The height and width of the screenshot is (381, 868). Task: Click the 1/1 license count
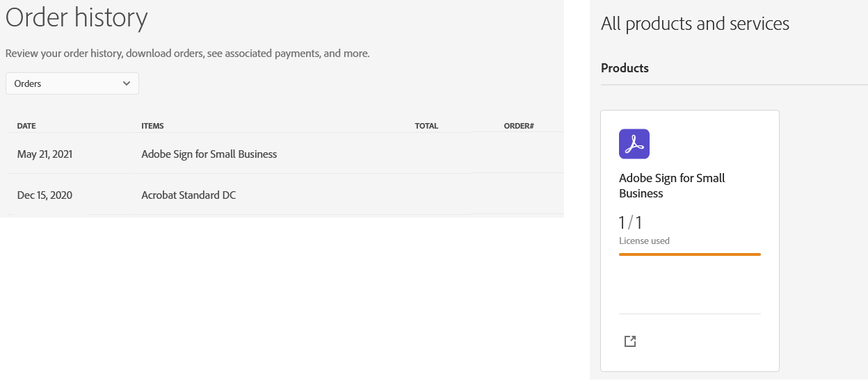[630, 223]
